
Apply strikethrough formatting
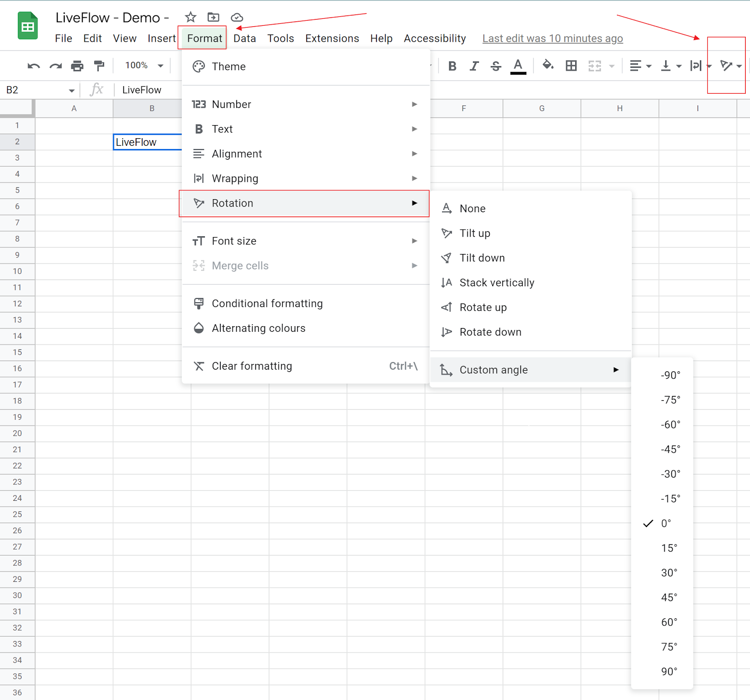coord(495,66)
